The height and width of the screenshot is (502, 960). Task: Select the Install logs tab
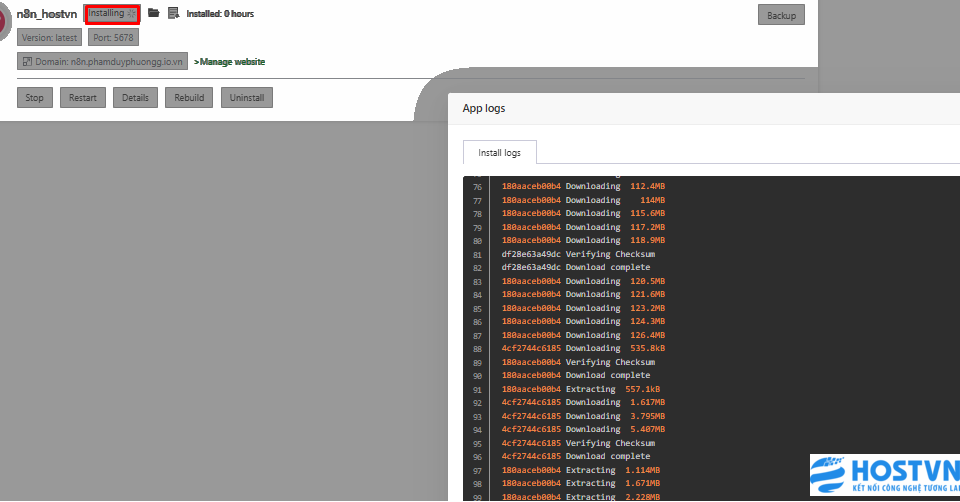click(x=500, y=152)
